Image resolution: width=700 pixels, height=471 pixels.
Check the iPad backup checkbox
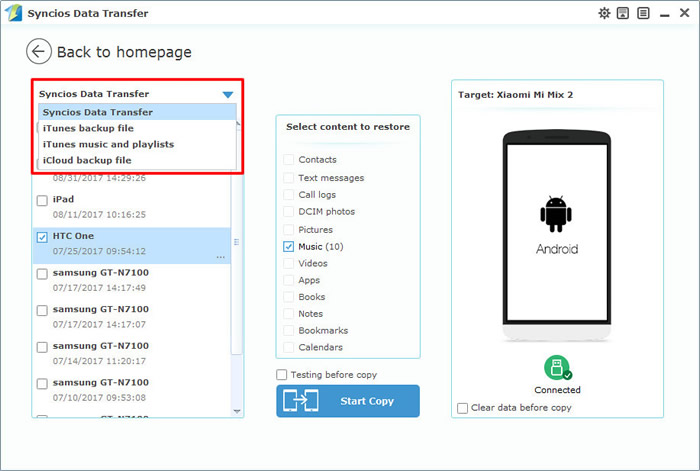point(42,200)
